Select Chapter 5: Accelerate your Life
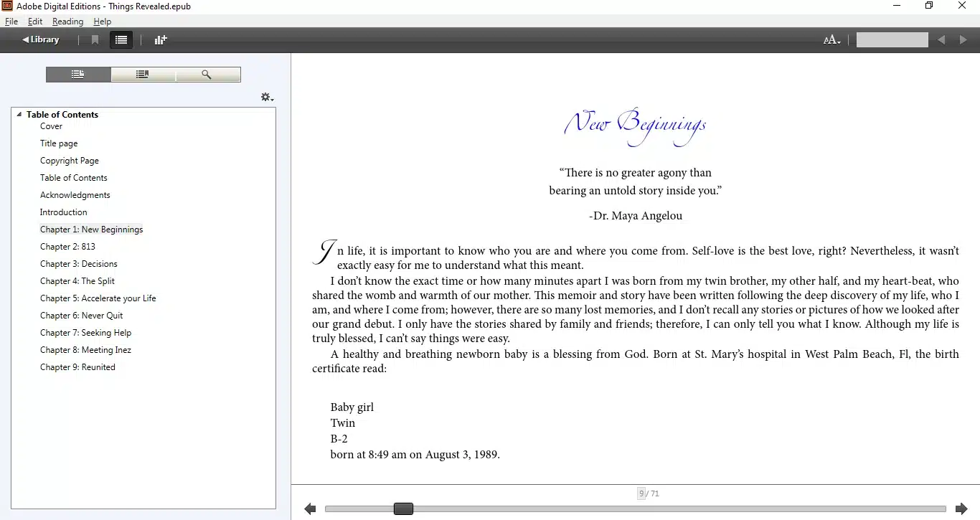The height and width of the screenshot is (520, 980). [x=98, y=298]
